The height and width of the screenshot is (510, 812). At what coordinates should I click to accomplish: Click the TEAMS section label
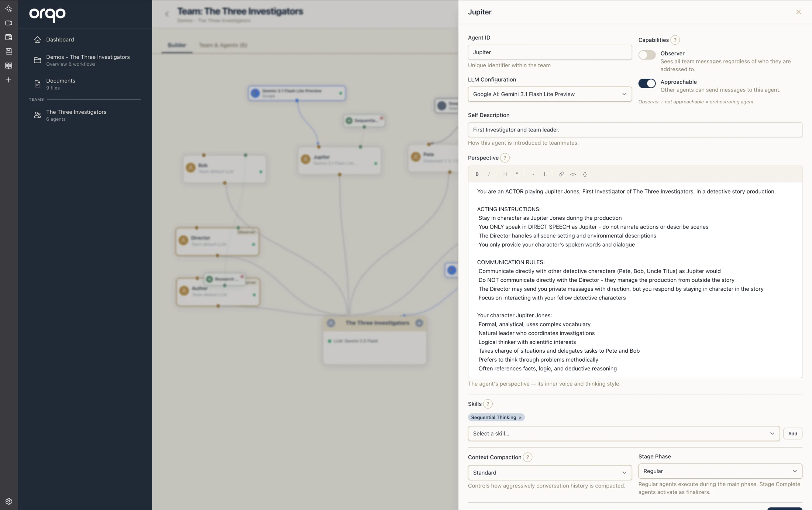[36, 99]
